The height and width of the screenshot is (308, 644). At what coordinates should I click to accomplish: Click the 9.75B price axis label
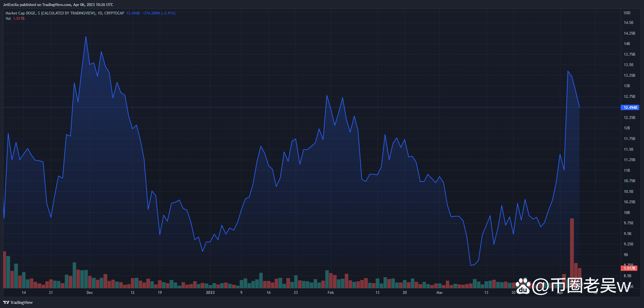point(629,223)
